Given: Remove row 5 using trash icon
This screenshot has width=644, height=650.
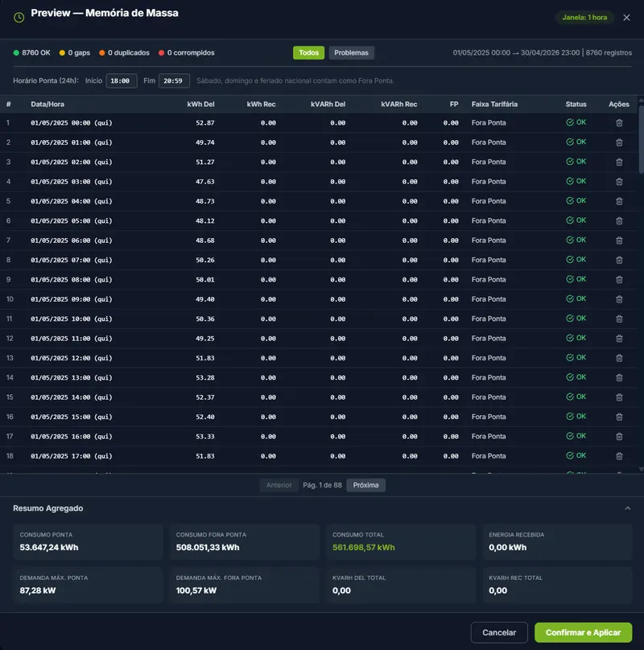Looking at the screenshot, I should click(619, 201).
